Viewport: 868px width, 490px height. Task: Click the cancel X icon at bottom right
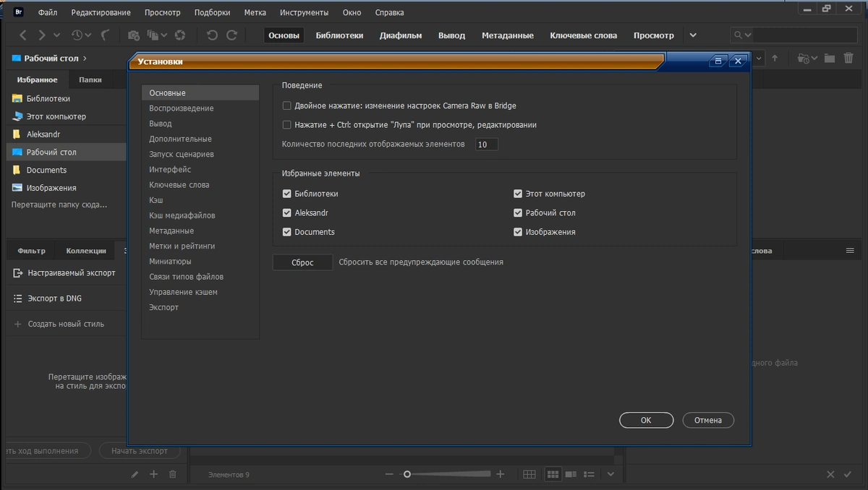click(830, 474)
